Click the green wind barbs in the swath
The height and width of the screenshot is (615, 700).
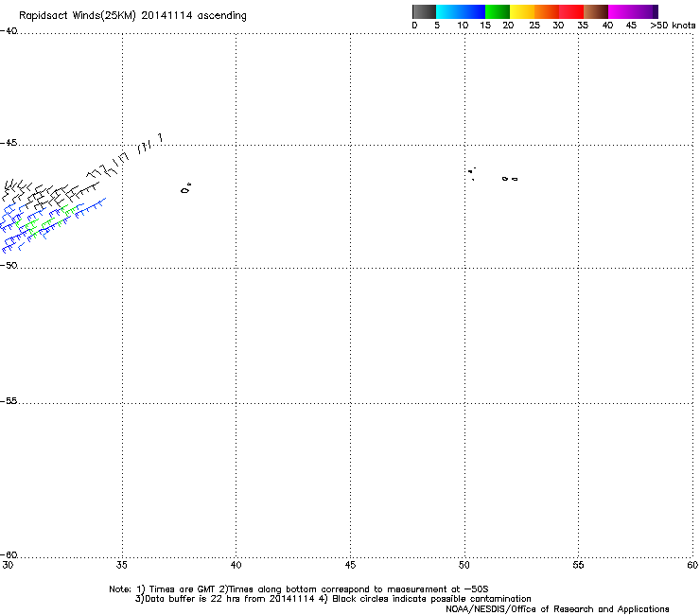[x=44, y=220]
